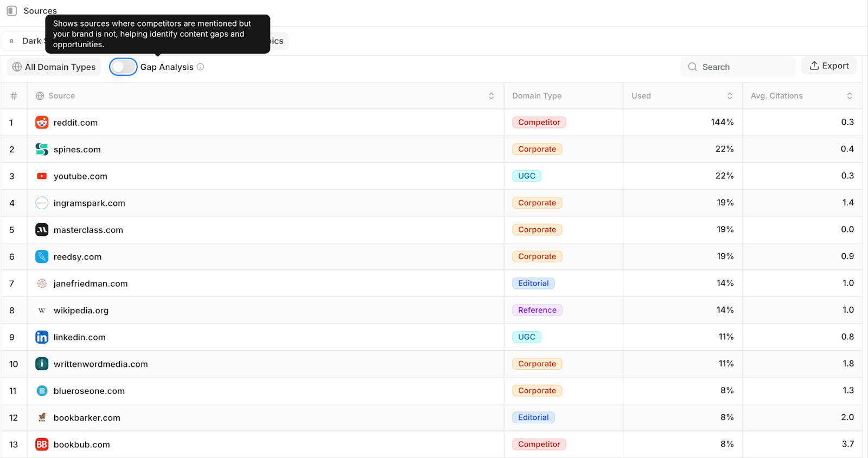868x458 pixels.
Task: Toggle the sidebar panel icon beside Sources
Action: [x=11, y=11]
